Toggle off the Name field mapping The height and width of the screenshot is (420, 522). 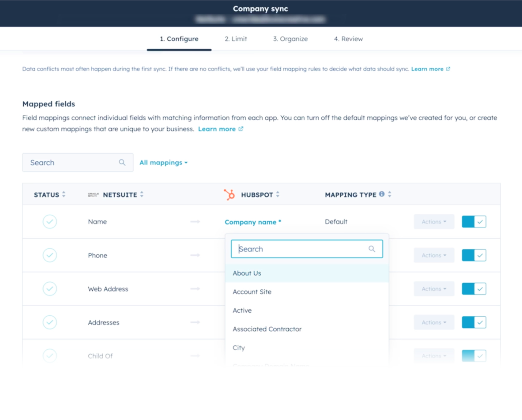pyautogui.click(x=474, y=222)
